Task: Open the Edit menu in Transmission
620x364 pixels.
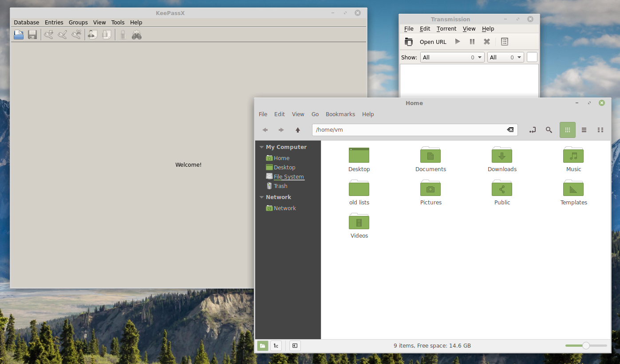Action: click(425, 29)
